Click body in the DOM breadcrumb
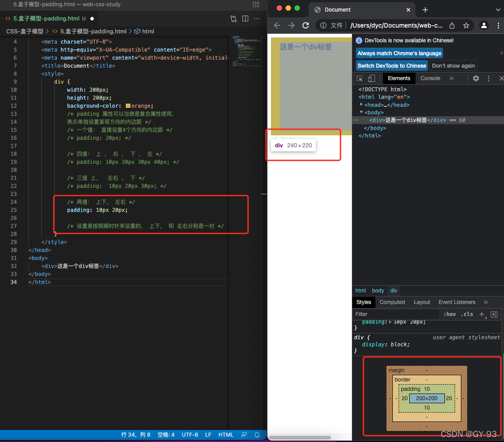The height and width of the screenshot is (442, 504). [x=378, y=291]
